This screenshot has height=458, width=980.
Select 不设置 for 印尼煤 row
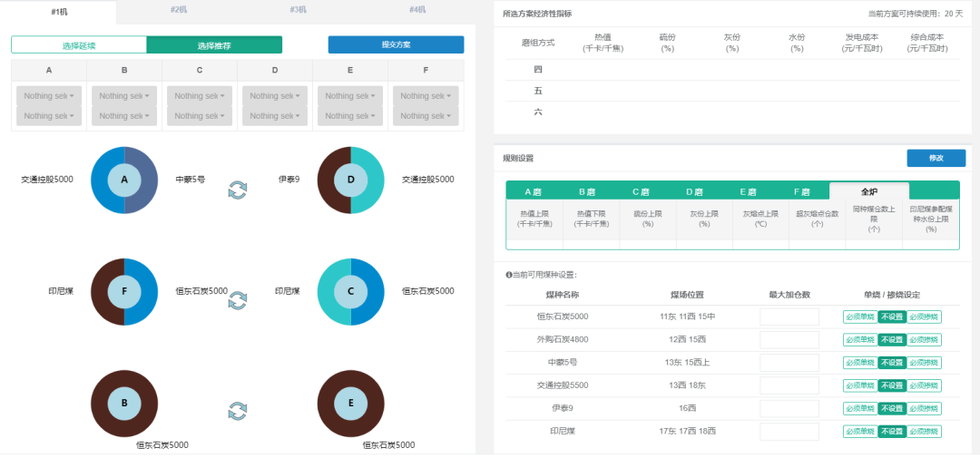coord(892,432)
